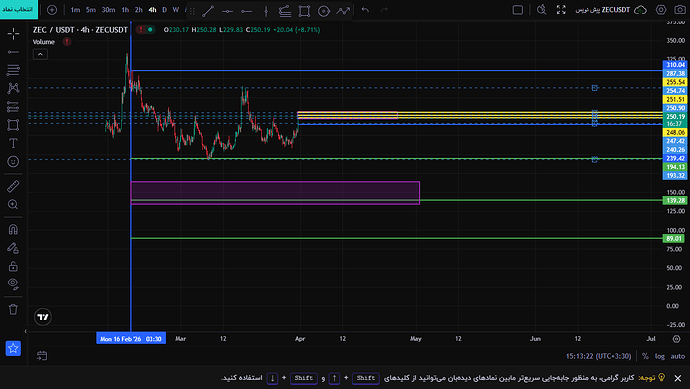Select the horizontal ray tool in floating toolbar
The width and height of the screenshot is (690, 389).
tap(247, 11)
